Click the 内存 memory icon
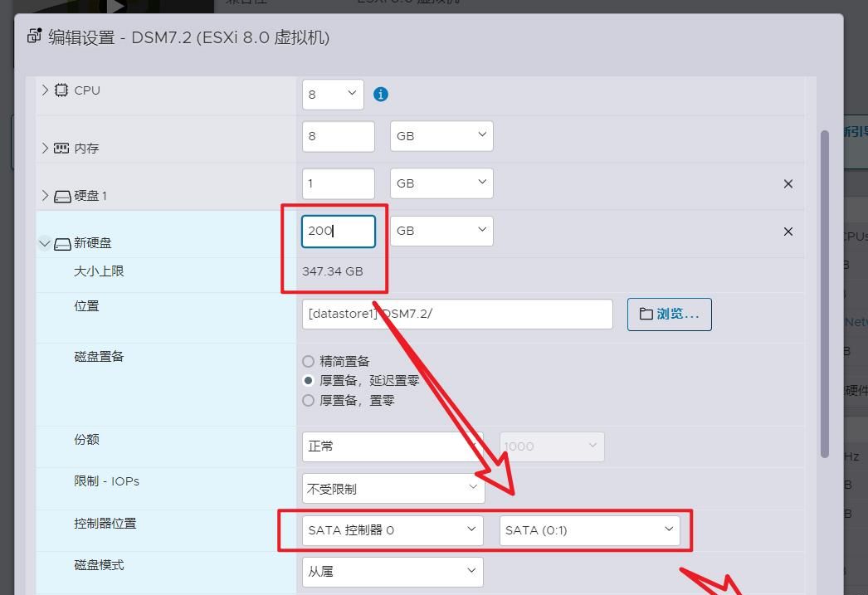 pyautogui.click(x=61, y=148)
